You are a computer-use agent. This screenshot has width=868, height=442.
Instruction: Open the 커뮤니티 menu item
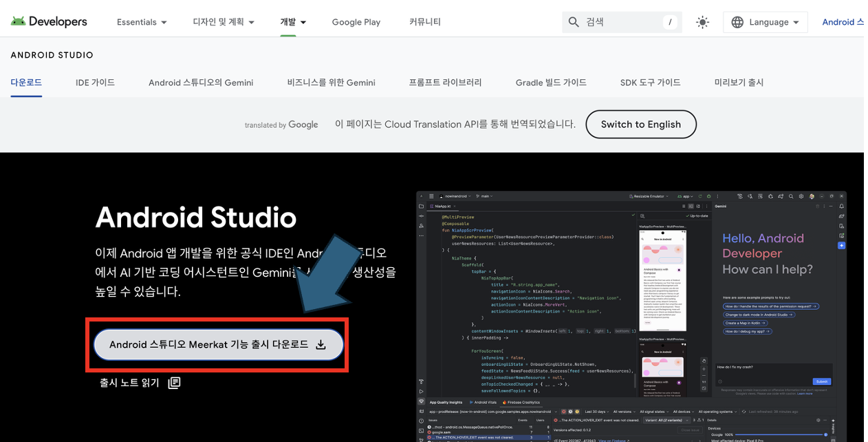pyautogui.click(x=425, y=22)
